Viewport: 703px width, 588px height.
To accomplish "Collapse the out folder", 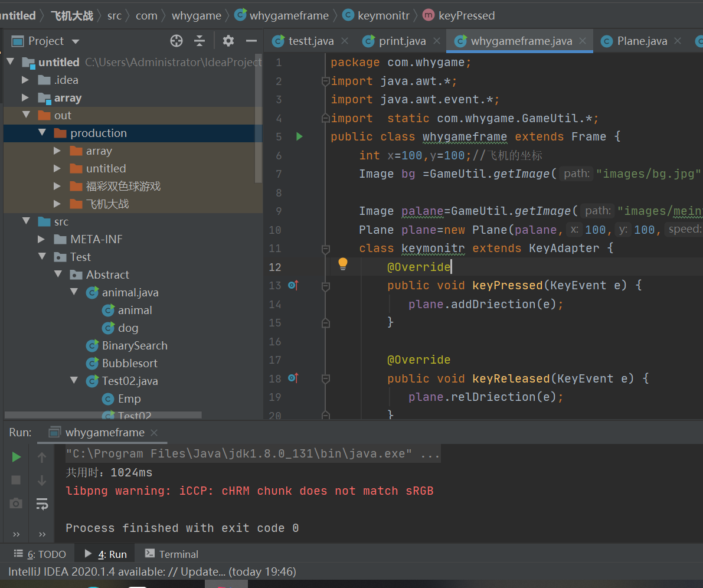I will pyautogui.click(x=27, y=115).
